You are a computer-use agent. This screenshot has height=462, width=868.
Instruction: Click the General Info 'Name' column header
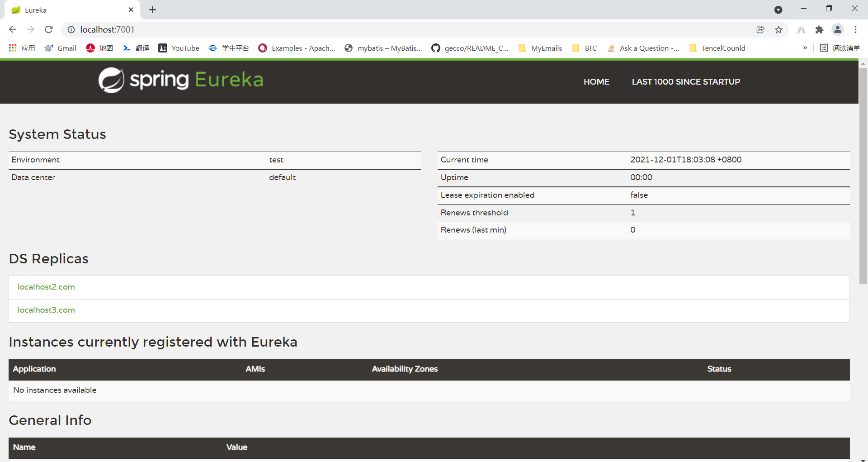tap(24, 447)
